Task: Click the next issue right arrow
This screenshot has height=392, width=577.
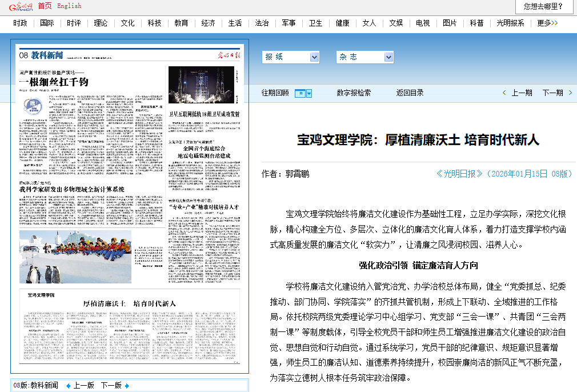Action: (x=570, y=93)
